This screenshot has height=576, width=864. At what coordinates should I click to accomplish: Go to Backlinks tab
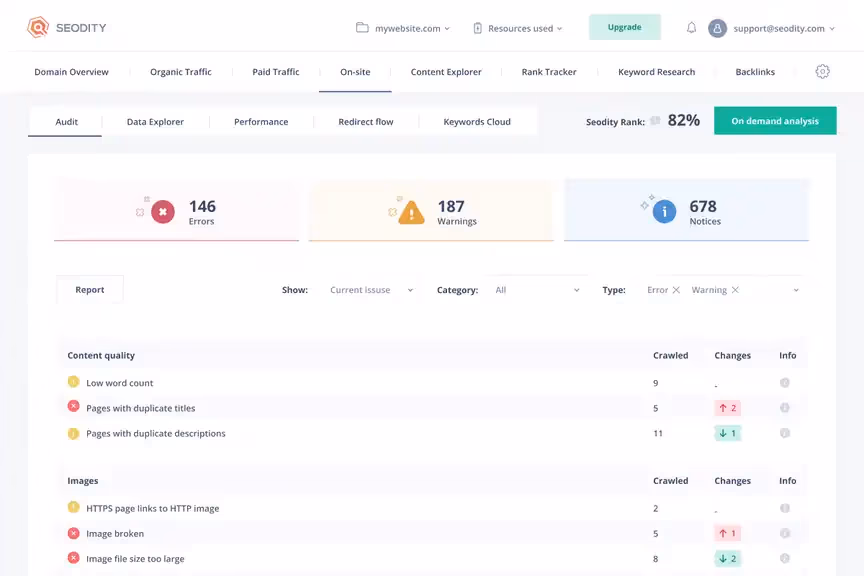coord(755,72)
